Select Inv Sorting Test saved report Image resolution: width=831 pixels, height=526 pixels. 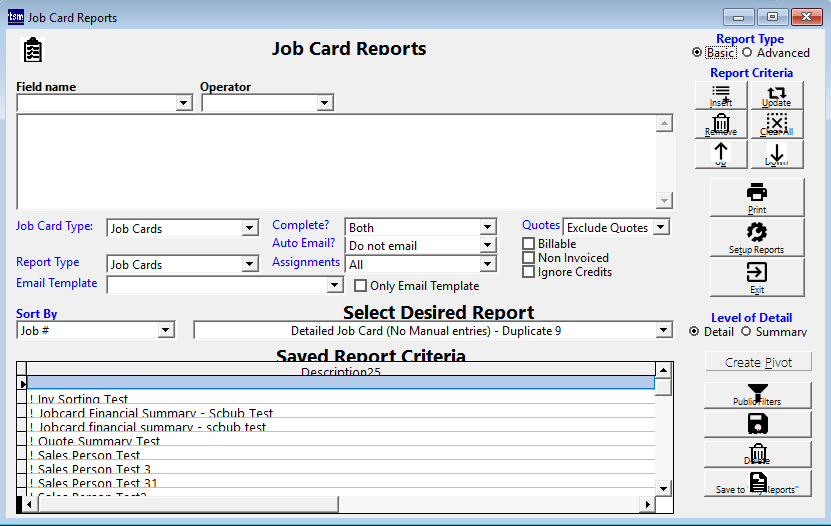[x=80, y=400]
